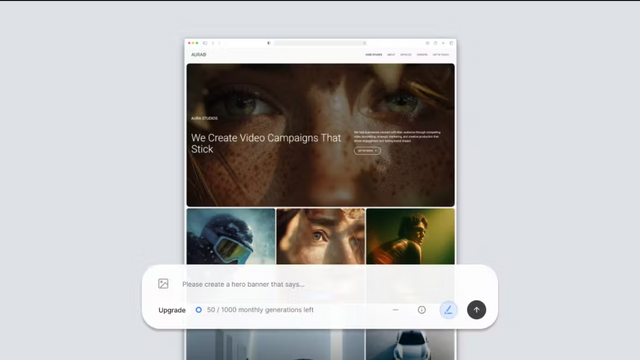Click the AURA logo in the site header

(199, 55)
